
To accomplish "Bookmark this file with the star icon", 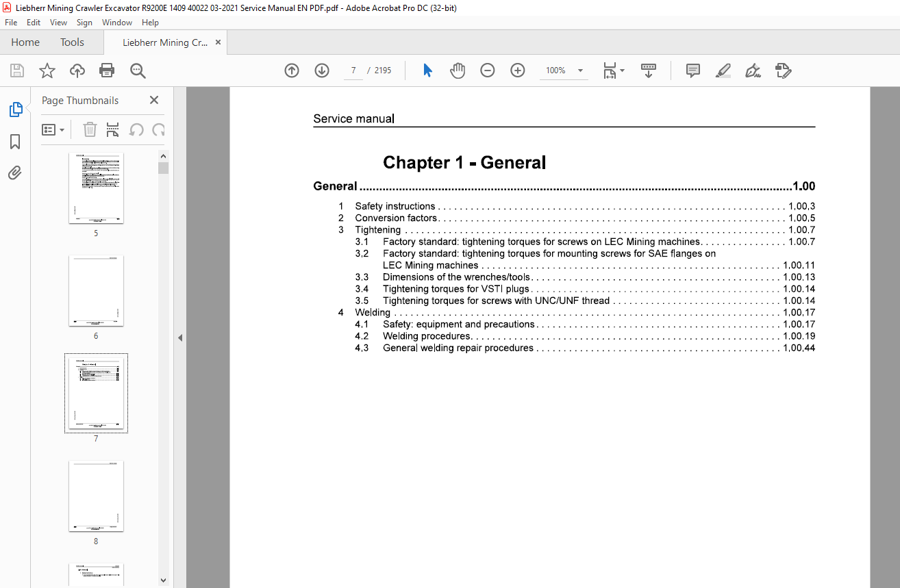I will point(47,71).
